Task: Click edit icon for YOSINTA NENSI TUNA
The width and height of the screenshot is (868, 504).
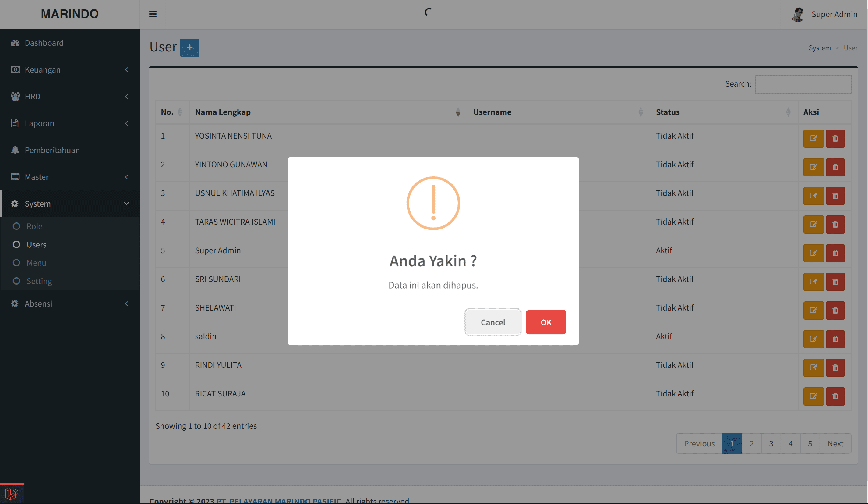Action: click(813, 139)
